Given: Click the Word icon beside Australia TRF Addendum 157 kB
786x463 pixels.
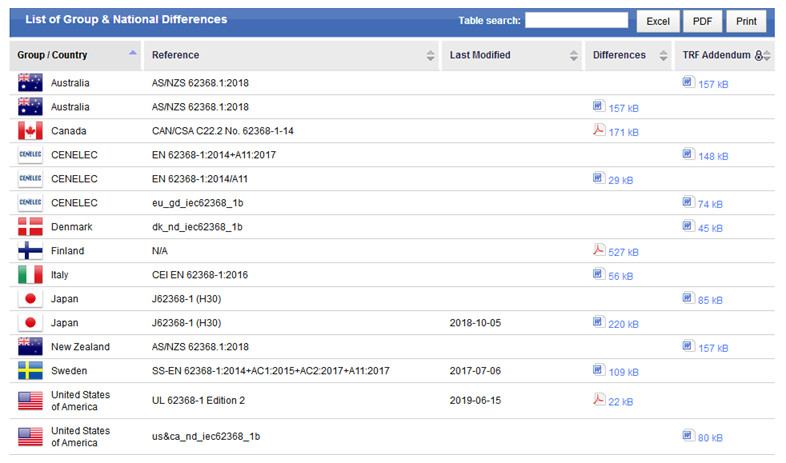Looking at the screenshot, I should click(x=689, y=82).
